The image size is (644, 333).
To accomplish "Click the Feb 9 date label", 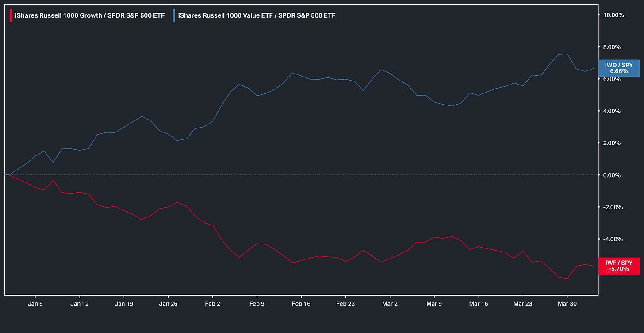I will (257, 304).
